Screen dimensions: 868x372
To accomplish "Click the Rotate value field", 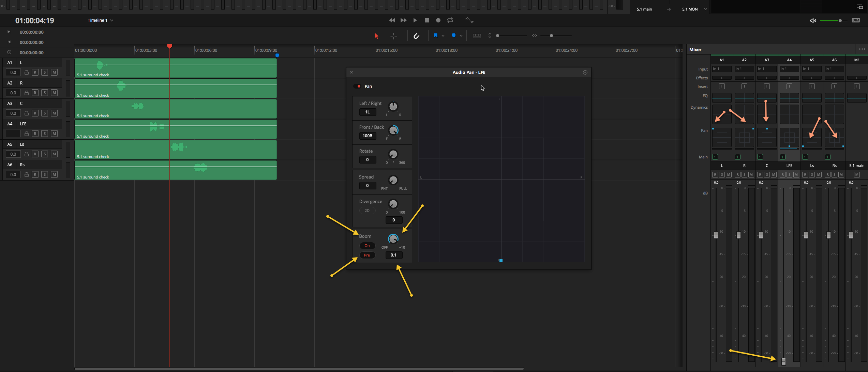I will pos(367,160).
